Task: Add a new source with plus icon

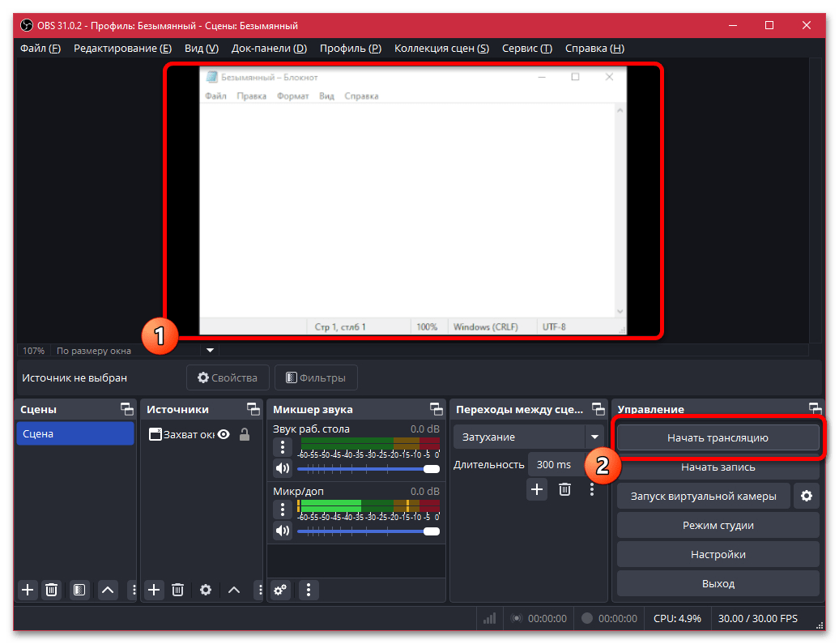Action: pos(154,590)
